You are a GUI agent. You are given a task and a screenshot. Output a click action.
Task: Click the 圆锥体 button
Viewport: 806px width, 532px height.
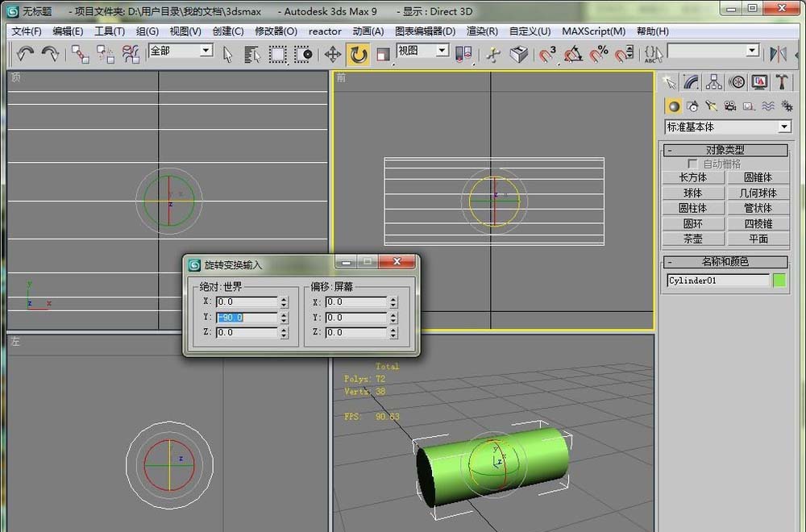point(758,177)
